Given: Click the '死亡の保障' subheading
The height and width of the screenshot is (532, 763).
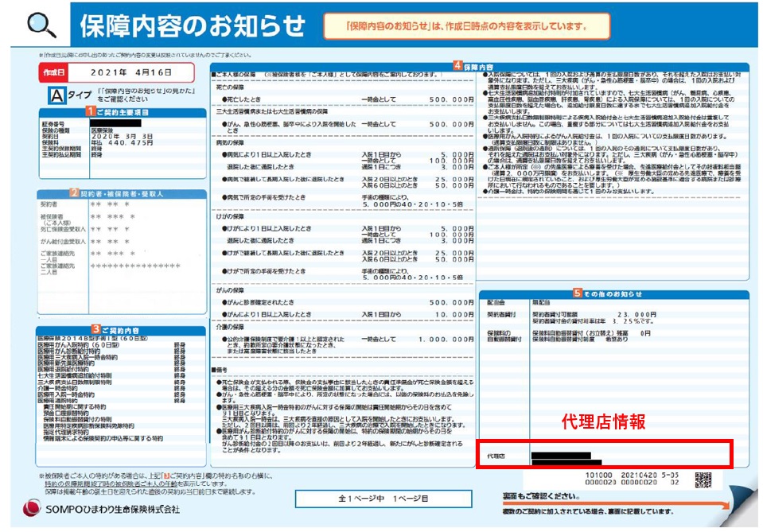Looking at the screenshot, I should 230,87.
